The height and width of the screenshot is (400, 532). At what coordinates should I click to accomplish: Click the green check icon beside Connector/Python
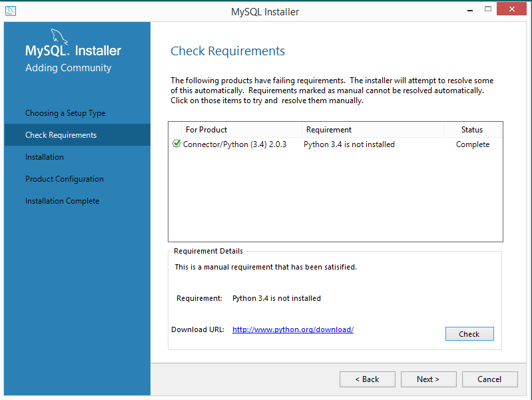pyautogui.click(x=176, y=144)
